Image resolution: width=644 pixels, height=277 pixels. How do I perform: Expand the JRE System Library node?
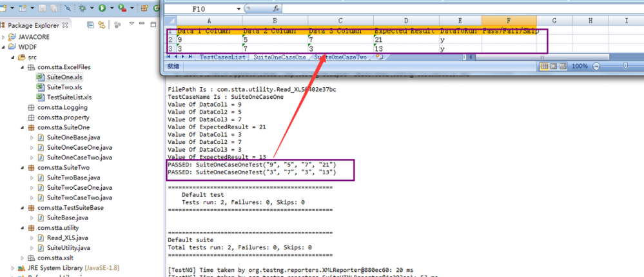click(x=13, y=268)
